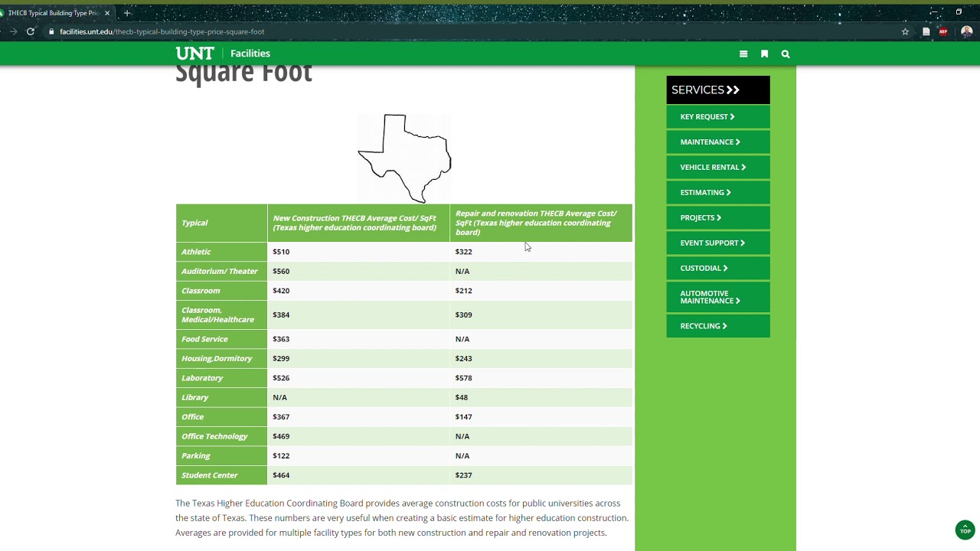Image resolution: width=980 pixels, height=551 pixels.
Task: Click the $147 Office renovation cost
Action: [x=463, y=417]
